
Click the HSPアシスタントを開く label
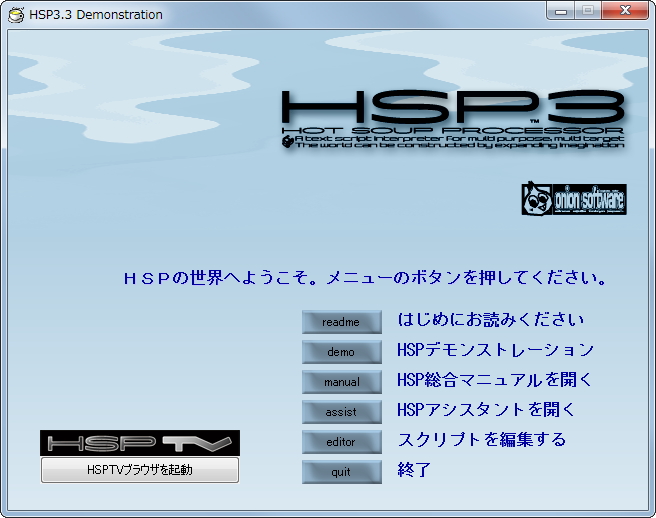point(486,410)
